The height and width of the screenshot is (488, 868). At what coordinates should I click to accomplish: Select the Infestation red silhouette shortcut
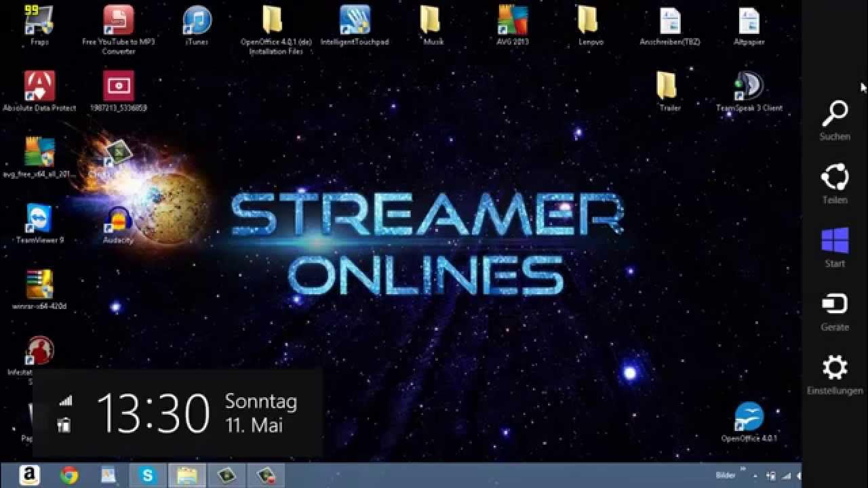(39, 352)
